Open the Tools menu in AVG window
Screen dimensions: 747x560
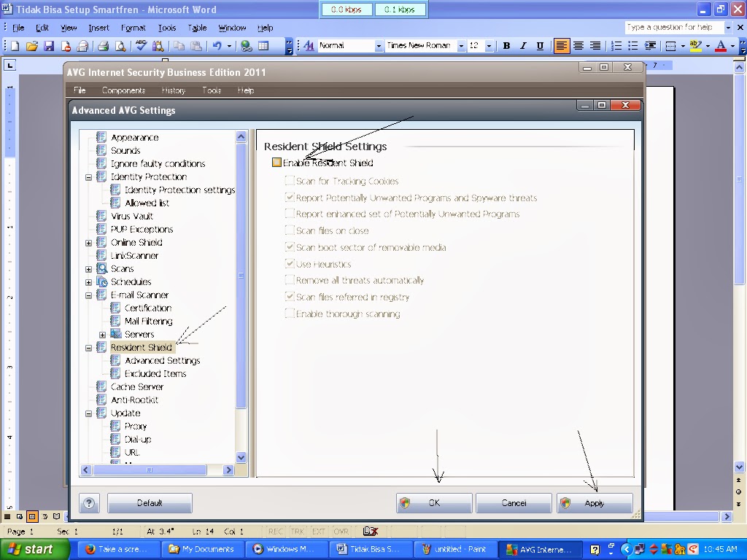(x=212, y=90)
